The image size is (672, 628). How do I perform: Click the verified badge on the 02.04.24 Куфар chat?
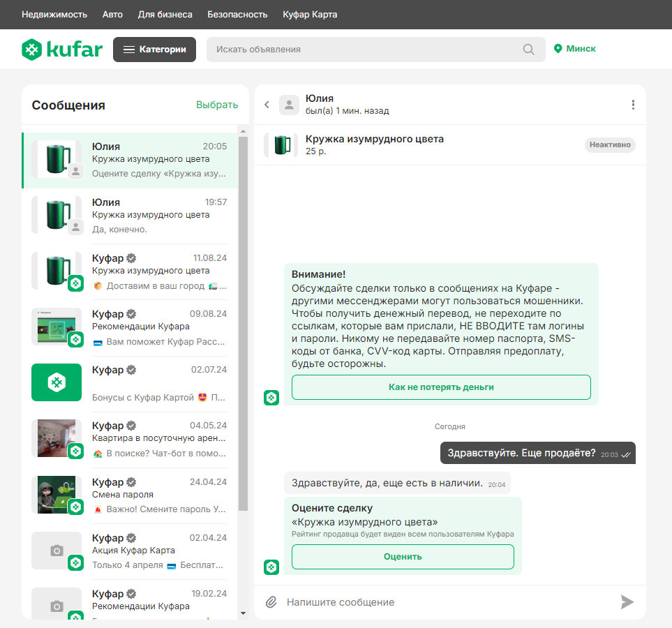[132, 537]
